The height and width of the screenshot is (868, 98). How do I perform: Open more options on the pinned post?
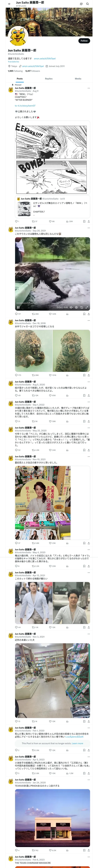(x=89, y=88)
